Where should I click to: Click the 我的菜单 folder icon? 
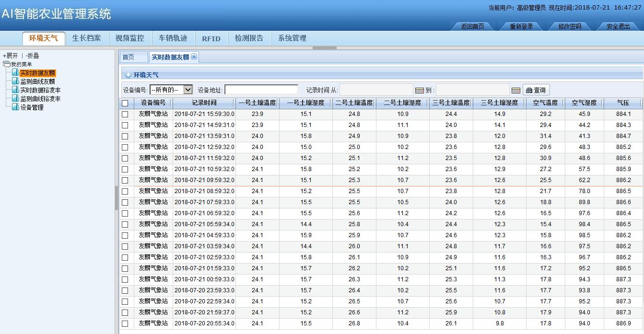[x=6, y=64]
